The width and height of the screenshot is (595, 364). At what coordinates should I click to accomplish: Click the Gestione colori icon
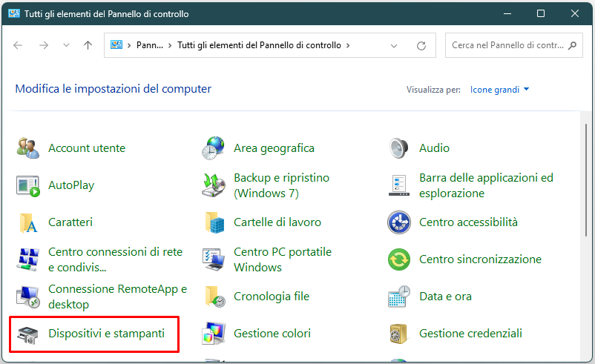point(213,334)
